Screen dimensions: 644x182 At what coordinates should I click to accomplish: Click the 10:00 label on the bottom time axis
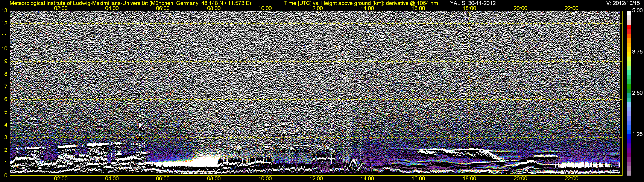pyautogui.click(x=265, y=179)
